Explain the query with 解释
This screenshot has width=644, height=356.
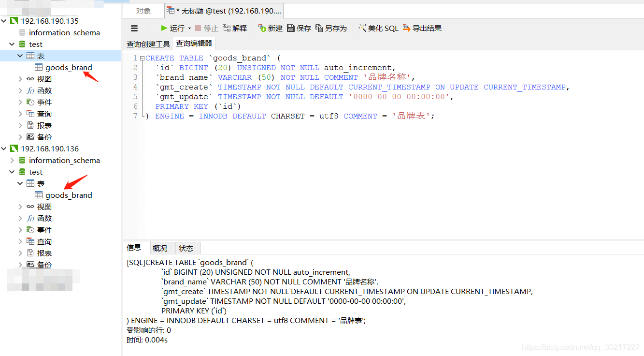[x=235, y=29]
